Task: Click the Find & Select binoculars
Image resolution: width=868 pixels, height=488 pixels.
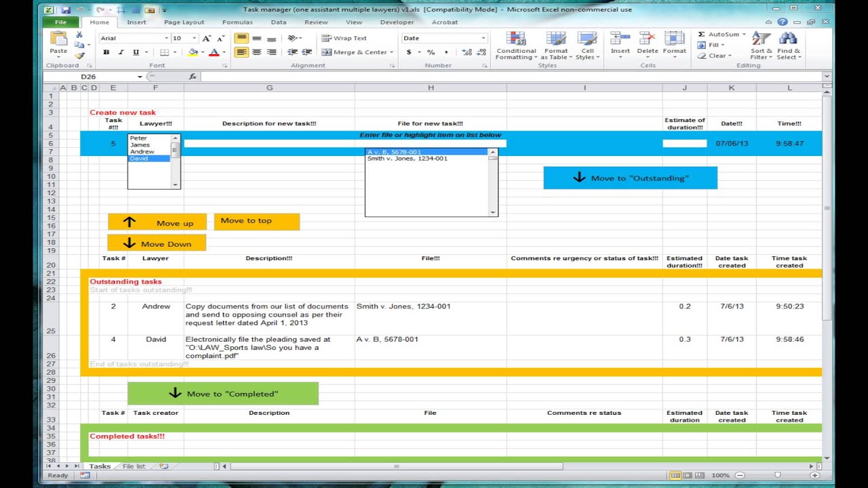Action: coord(789,46)
